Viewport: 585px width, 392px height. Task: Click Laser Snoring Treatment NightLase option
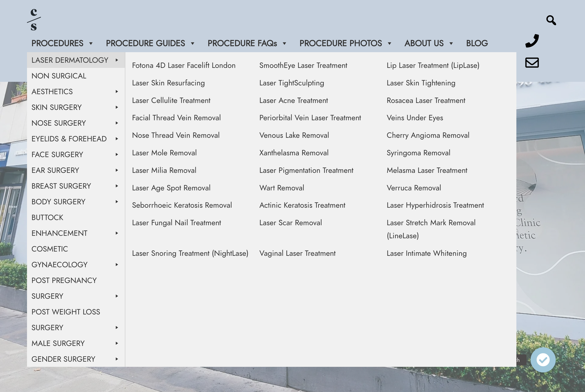[x=190, y=253]
